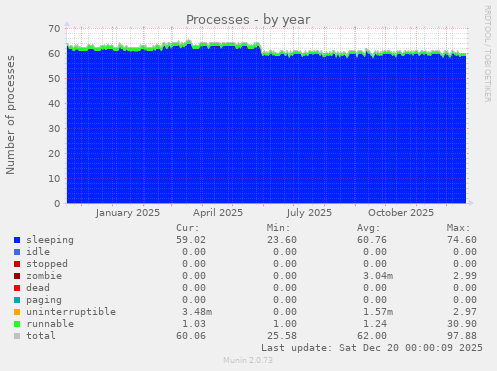Screen dimensions: 497x371
Task: Click the 'January 2025' x-axis label
Action: pos(128,213)
